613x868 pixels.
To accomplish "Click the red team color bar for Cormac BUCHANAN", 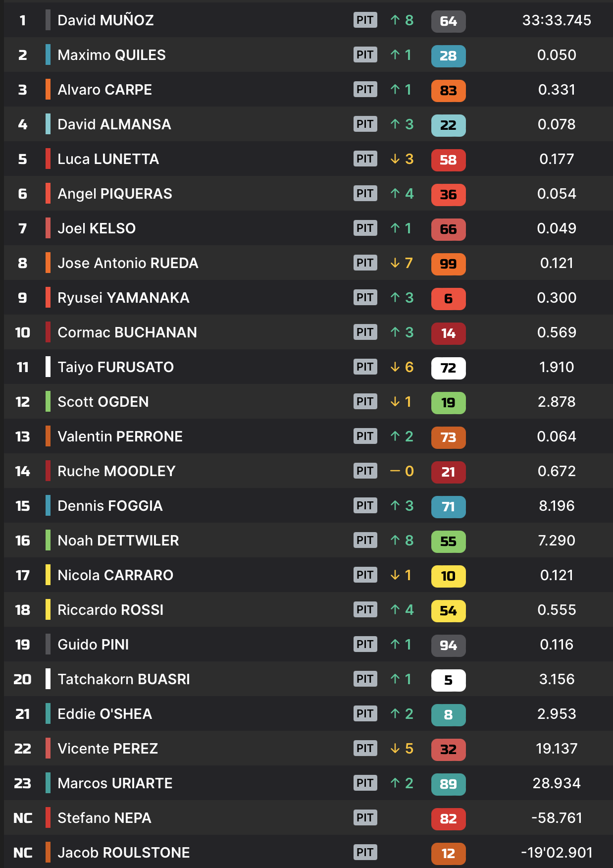I will coord(48,332).
